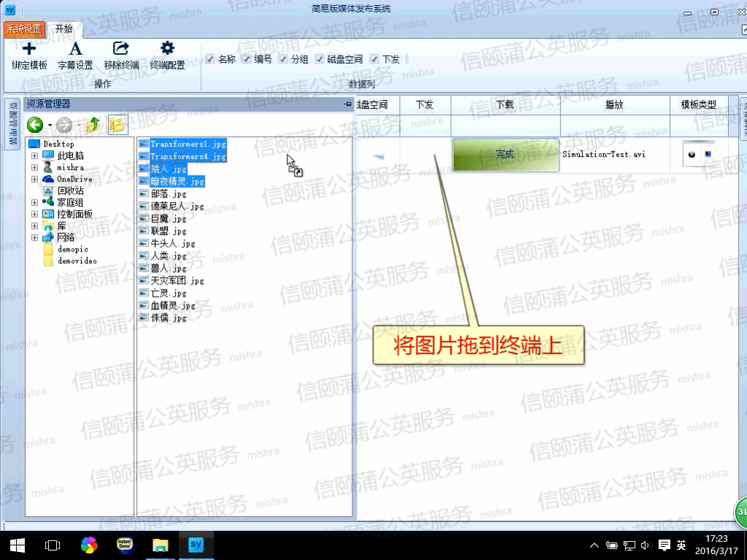Click the folder view icon in explorer toolbar
The image size is (747, 560).
(x=117, y=125)
